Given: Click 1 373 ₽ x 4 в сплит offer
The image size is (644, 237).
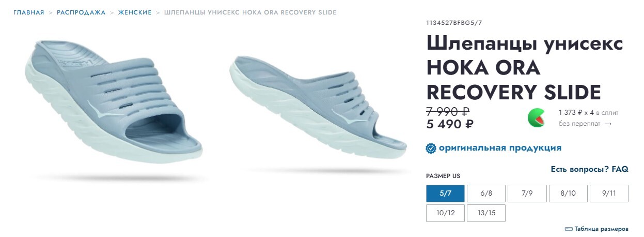Looking at the screenshot, I should 588,112.
